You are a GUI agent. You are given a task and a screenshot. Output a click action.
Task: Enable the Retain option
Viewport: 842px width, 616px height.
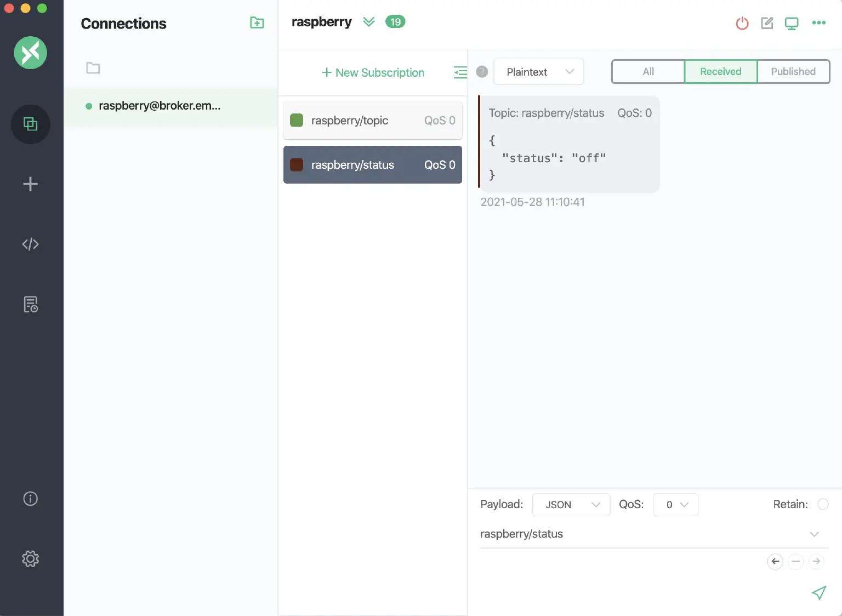coord(823,504)
